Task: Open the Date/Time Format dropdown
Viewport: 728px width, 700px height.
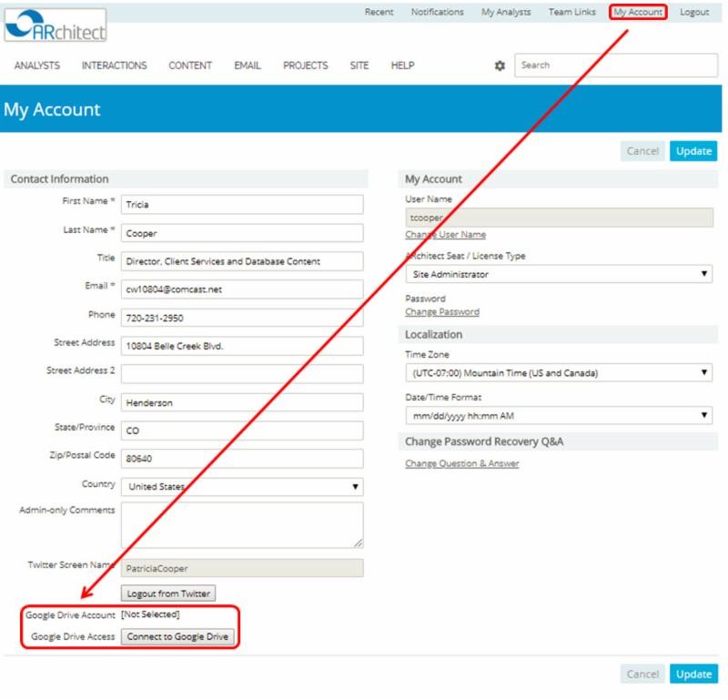Action: coord(560,416)
